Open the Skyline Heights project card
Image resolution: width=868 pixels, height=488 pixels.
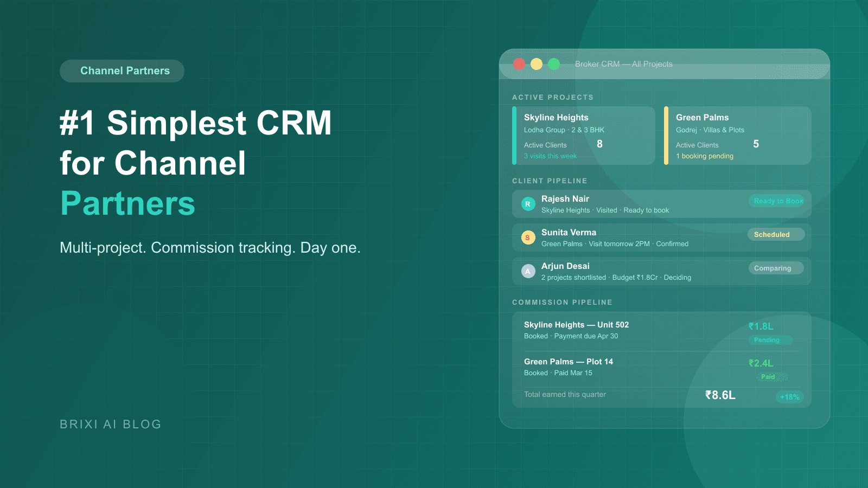tap(584, 136)
